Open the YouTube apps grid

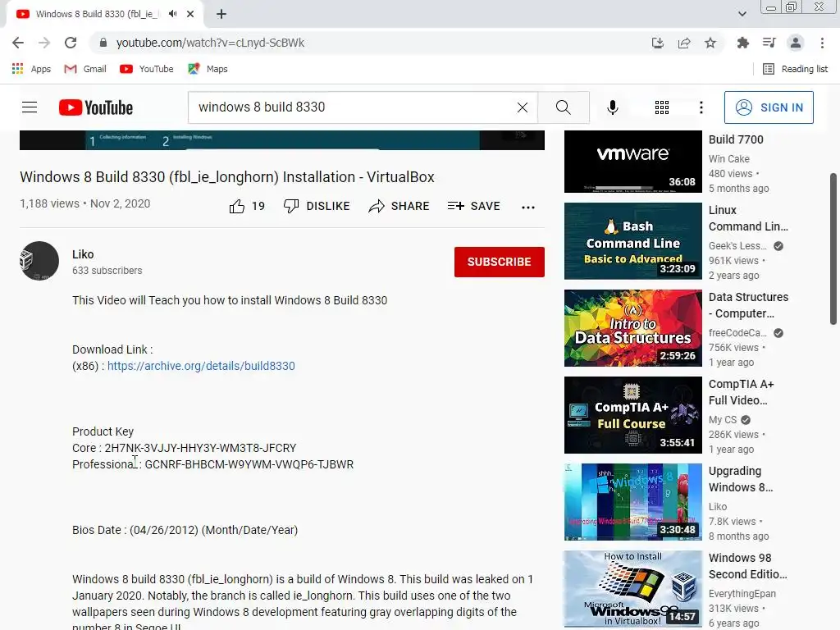662,107
